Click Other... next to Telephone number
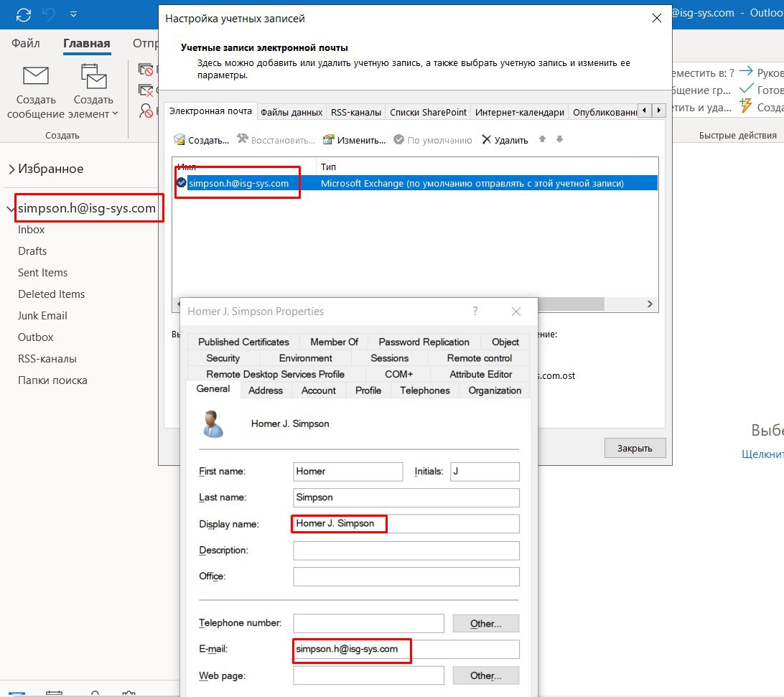 (485, 624)
